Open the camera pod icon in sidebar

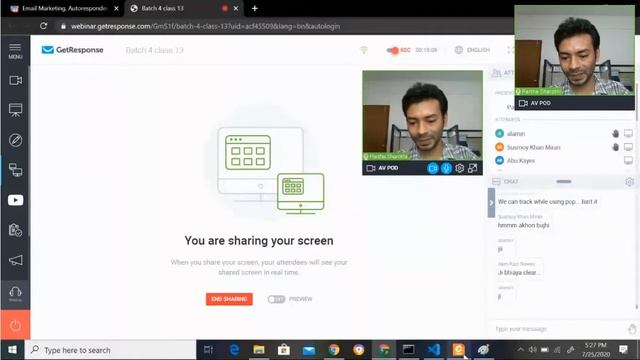[x=16, y=80]
